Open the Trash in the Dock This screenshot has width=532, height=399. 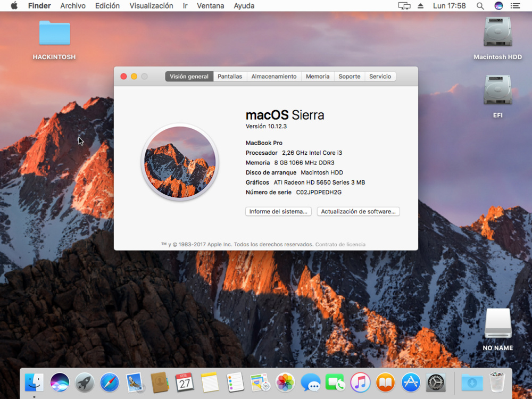[x=497, y=382]
